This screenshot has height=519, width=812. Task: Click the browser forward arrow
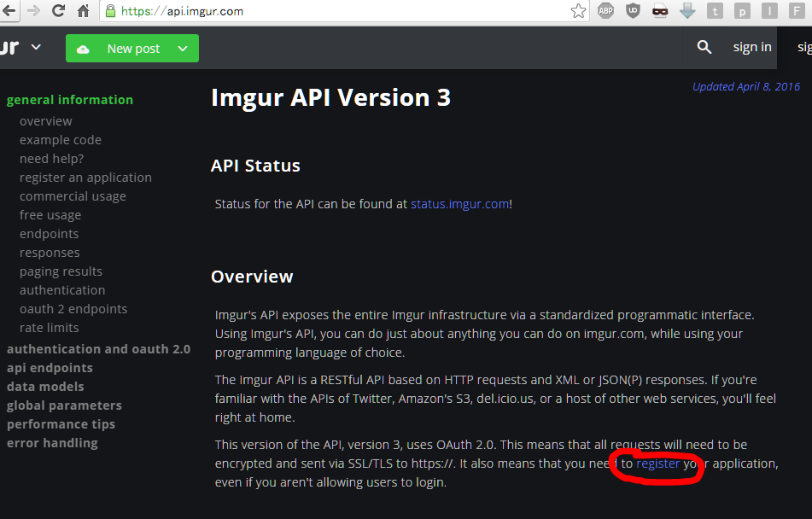pyautogui.click(x=33, y=10)
